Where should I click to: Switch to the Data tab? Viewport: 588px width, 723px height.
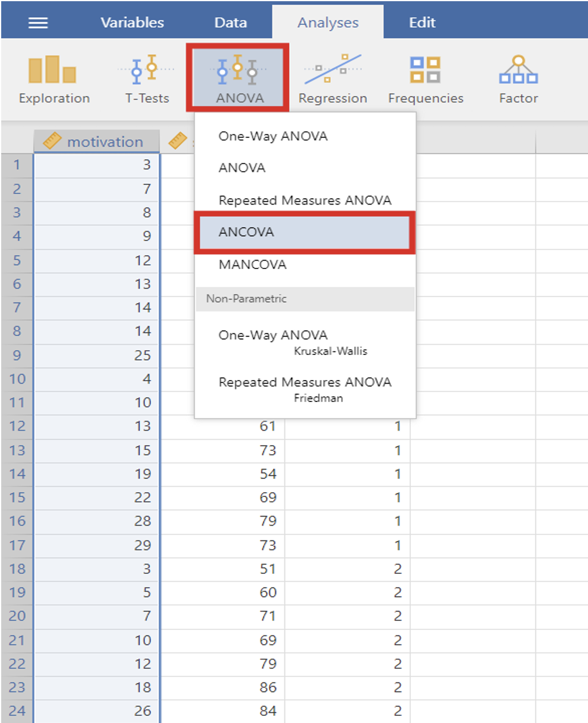tap(230, 23)
